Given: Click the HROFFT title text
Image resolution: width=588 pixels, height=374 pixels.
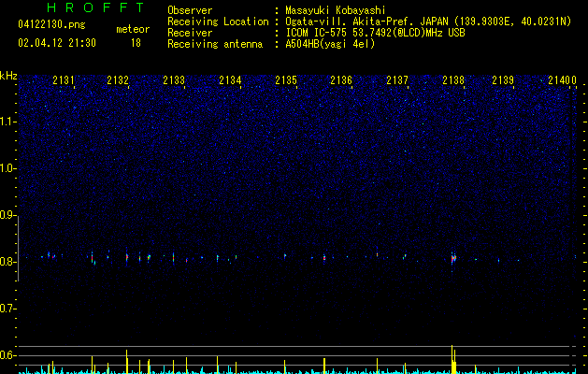Looking at the screenshot, I should pyautogui.click(x=95, y=7).
